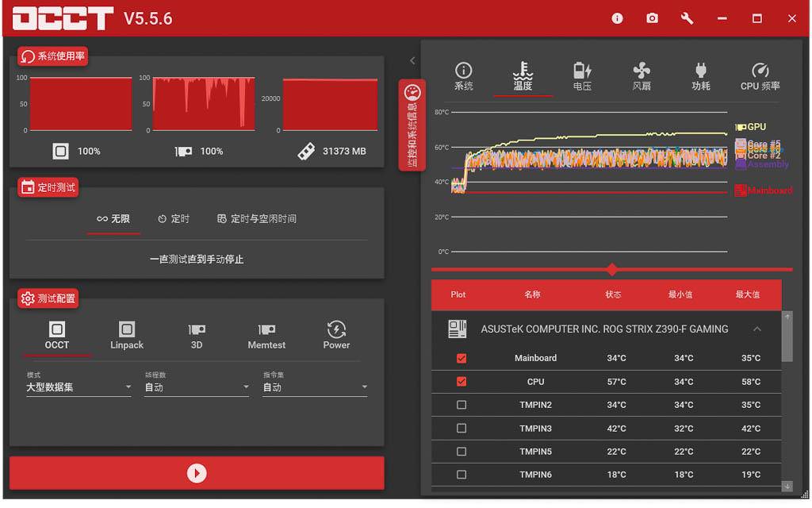Click the 系统使用率 header badge
Screen dimensions: 812x508
coord(53,56)
